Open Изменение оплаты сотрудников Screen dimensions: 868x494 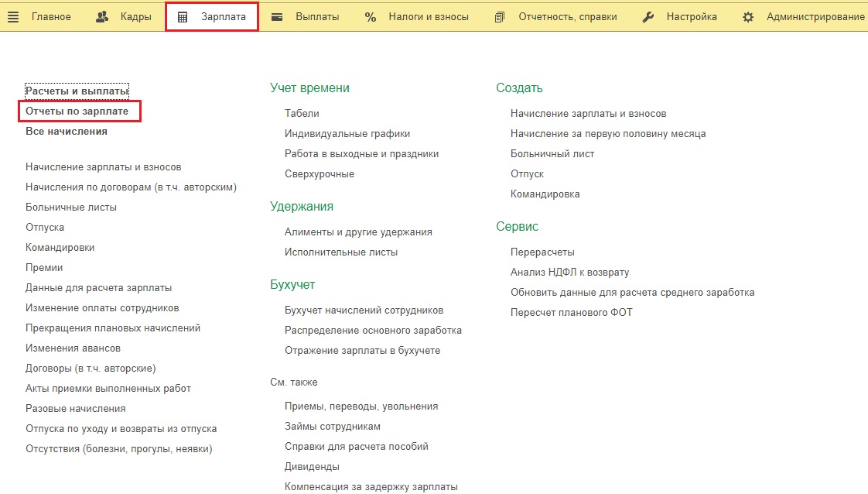click(x=102, y=308)
